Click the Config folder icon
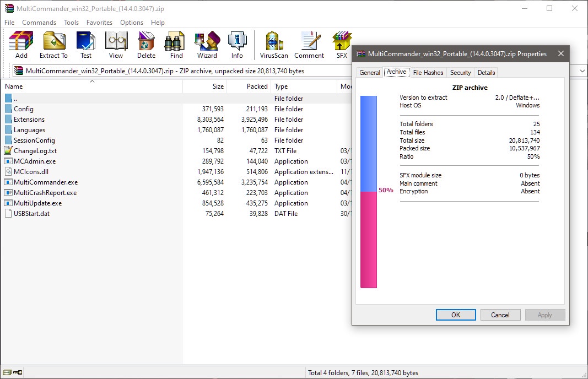This screenshot has width=588, height=379. click(9, 109)
